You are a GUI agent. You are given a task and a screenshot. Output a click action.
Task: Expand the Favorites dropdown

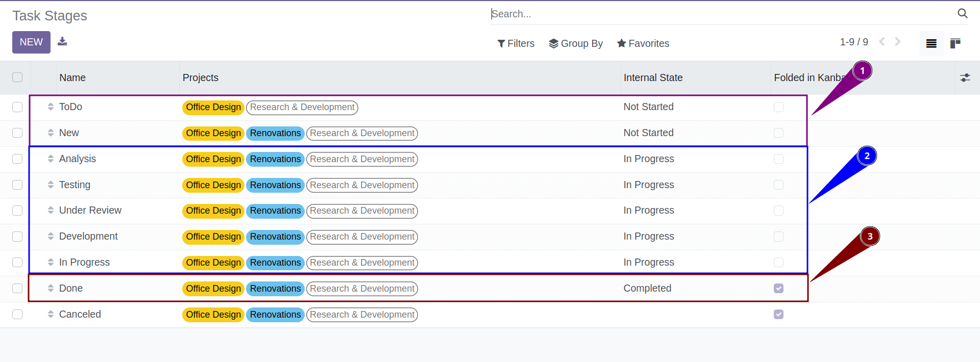[x=643, y=43]
